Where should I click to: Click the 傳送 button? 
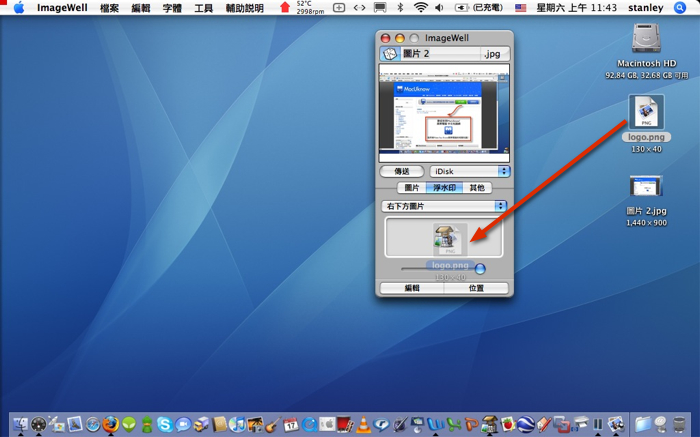402,171
